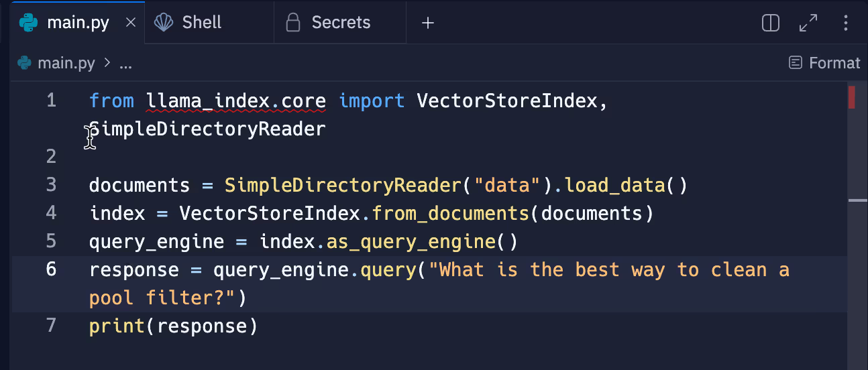Open the Shell tab
The height and width of the screenshot is (370, 868).
pos(209,23)
